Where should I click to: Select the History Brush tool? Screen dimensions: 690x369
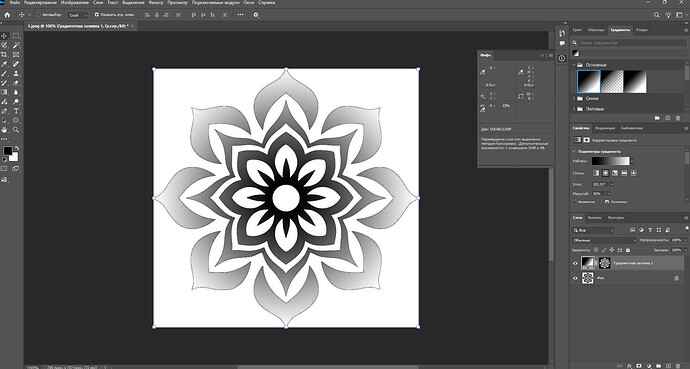[5, 83]
